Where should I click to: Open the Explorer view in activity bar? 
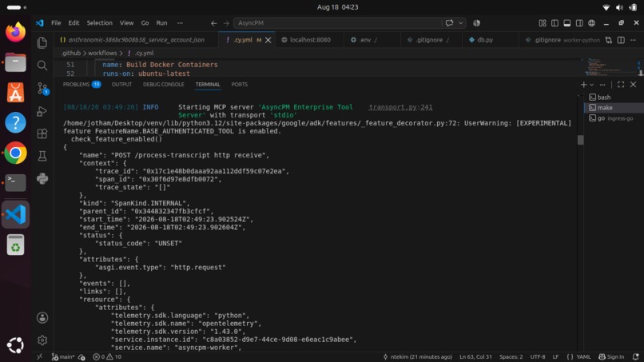[42, 42]
